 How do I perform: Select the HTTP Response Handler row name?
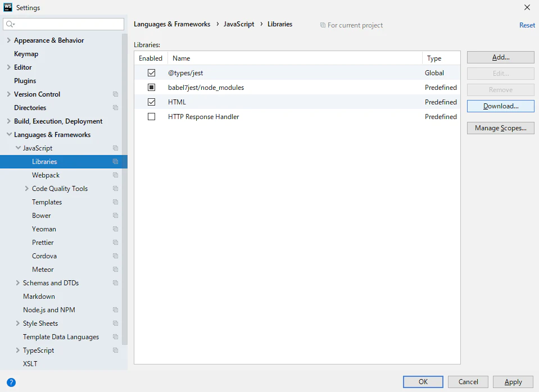click(x=203, y=117)
